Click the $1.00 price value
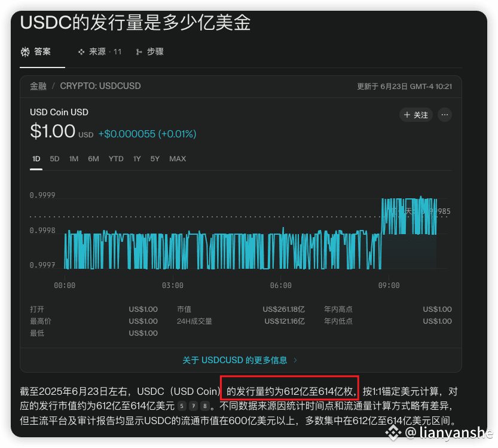The image size is (498, 448). [53, 131]
